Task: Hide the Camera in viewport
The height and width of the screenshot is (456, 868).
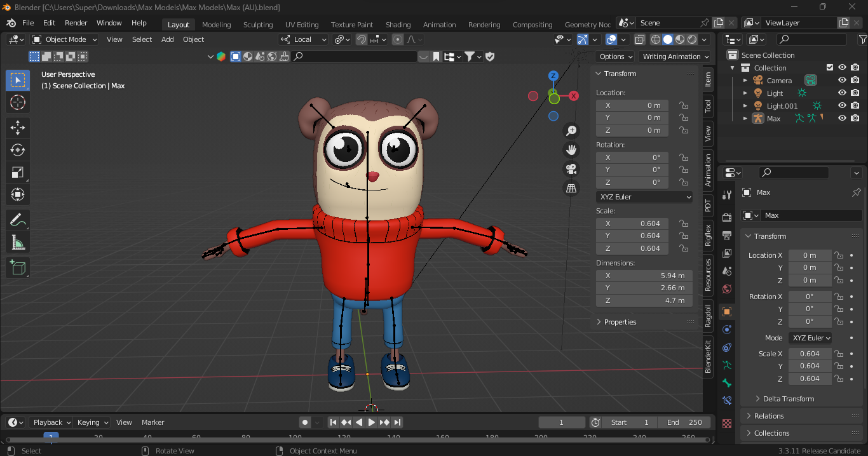Action: [842, 80]
